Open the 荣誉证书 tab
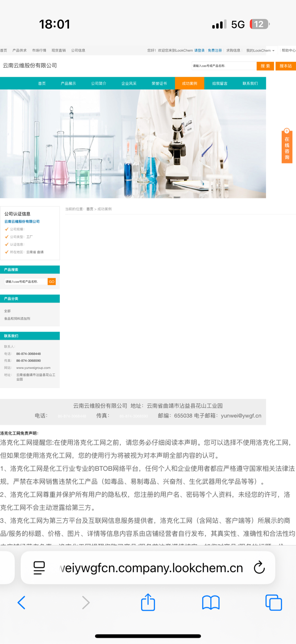Viewport: 296px width, 644px height. click(159, 83)
